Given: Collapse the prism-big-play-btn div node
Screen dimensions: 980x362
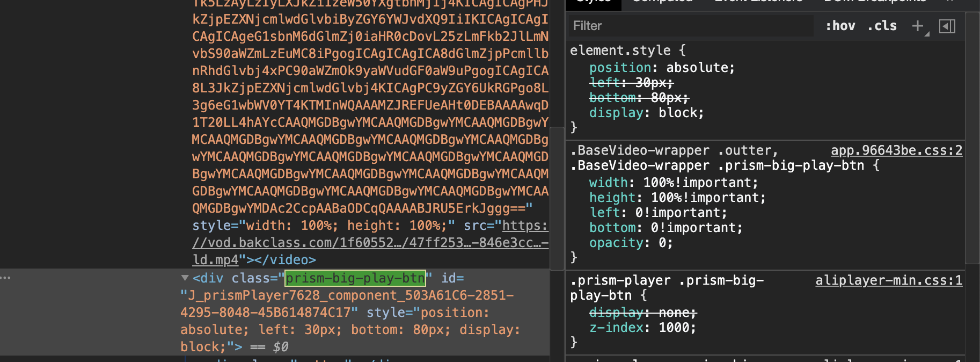Looking at the screenshot, I should pyautogui.click(x=185, y=278).
